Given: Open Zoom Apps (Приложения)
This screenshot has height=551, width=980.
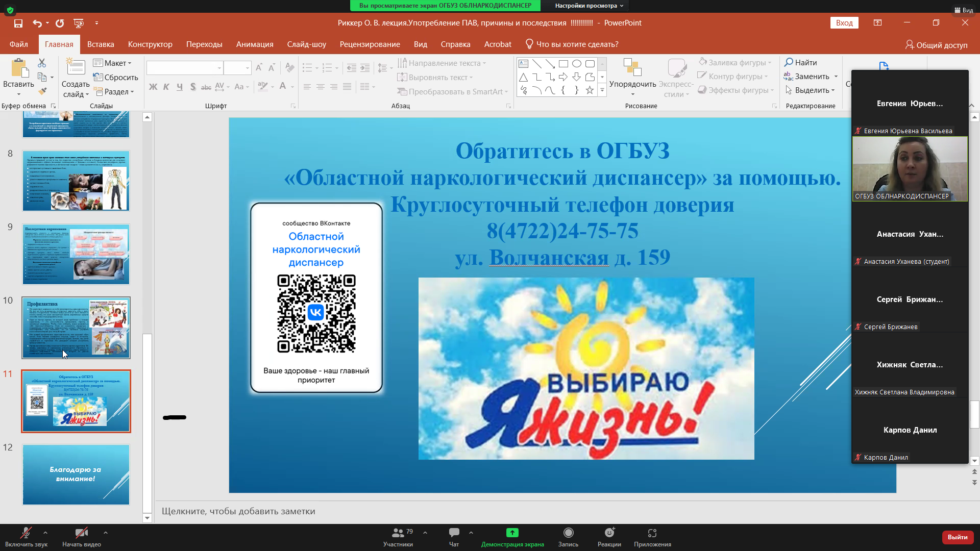Looking at the screenshot, I should click(x=652, y=537).
